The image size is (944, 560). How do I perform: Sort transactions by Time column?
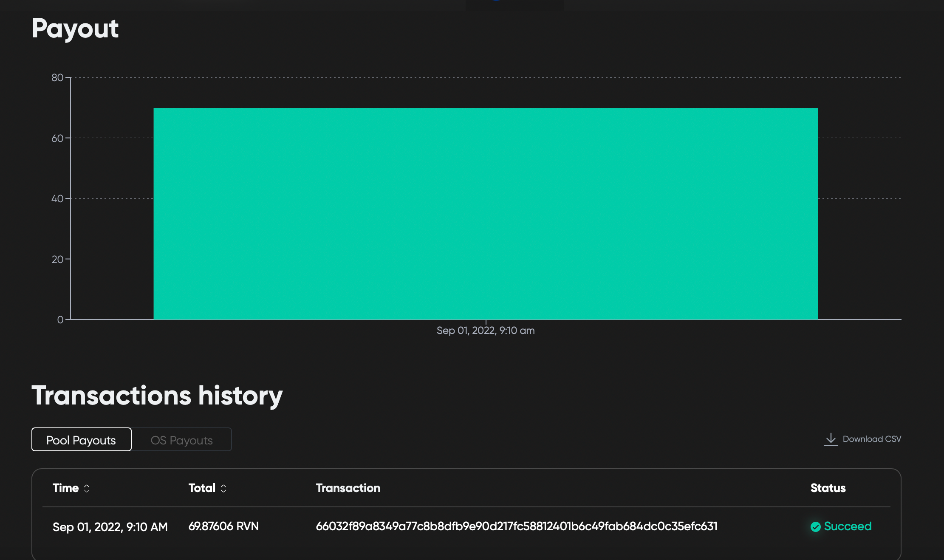click(x=71, y=488)
